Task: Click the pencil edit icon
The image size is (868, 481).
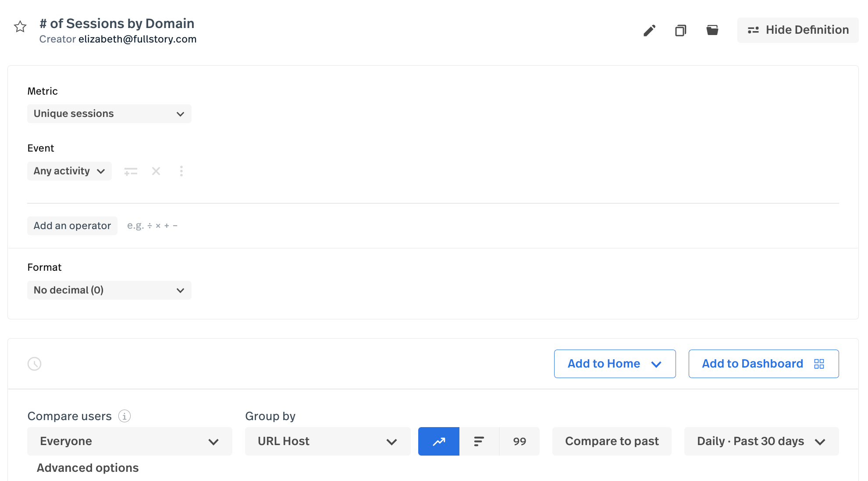Action: [x=649, y=30]
